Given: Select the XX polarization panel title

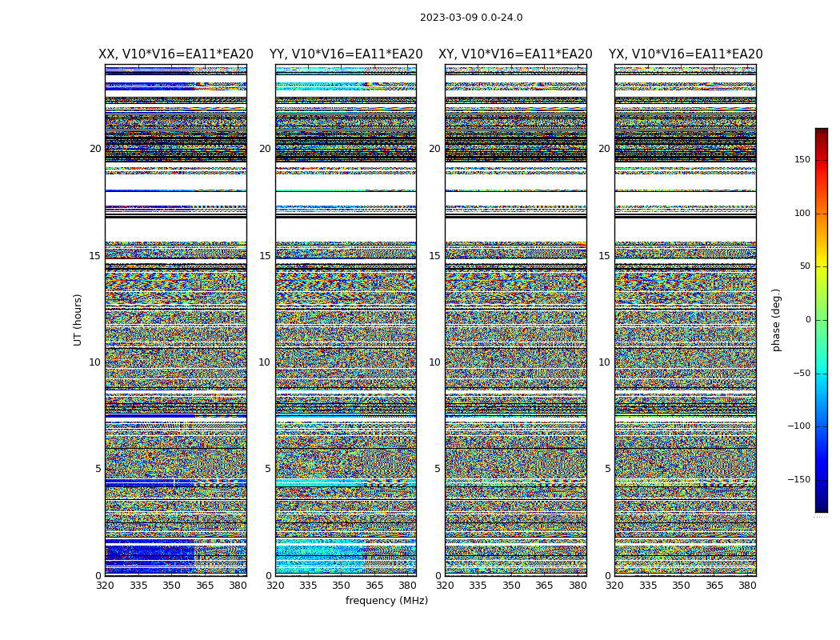Looking at the screenshot, I should click(x=176, y=54).
